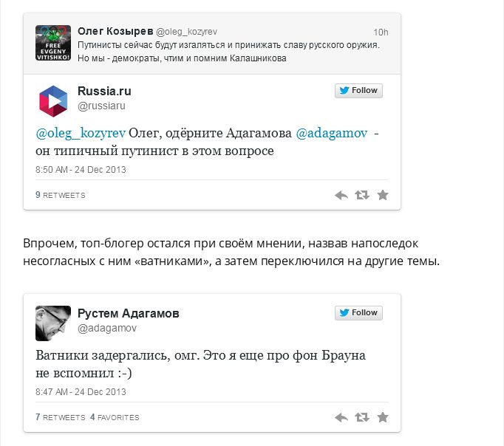This screenshot has height=446, width=504.
Task: Click the Russia.ru profile logo
Action: [53, 100]
